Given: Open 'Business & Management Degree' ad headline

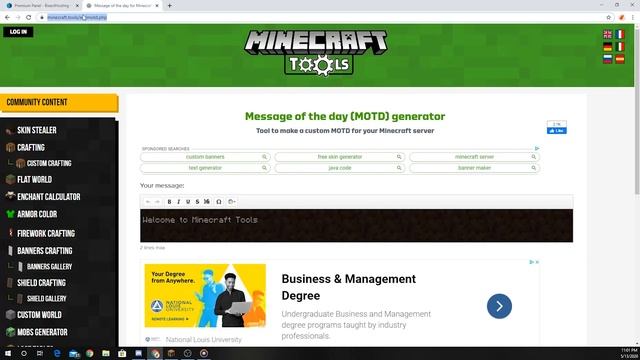Looking at the screenshot, I should pyautogui.click(x=349, y=287).
